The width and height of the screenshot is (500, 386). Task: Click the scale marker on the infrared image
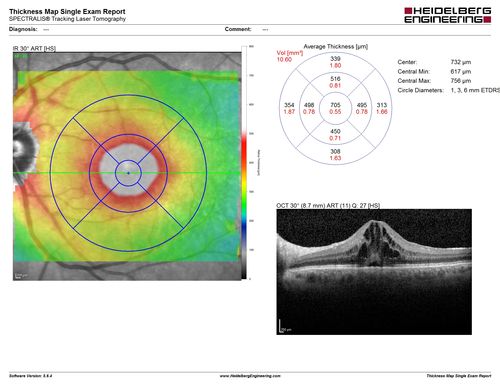click(21, 276)
